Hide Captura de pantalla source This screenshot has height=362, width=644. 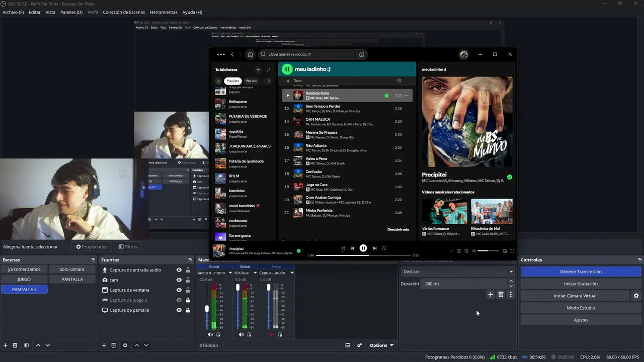point(179,310)
